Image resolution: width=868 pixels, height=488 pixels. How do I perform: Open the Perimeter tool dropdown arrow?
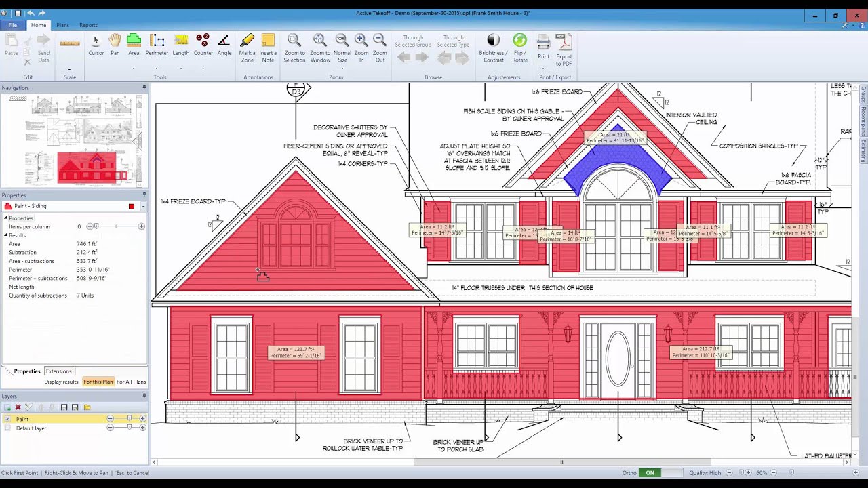[157, 68]
